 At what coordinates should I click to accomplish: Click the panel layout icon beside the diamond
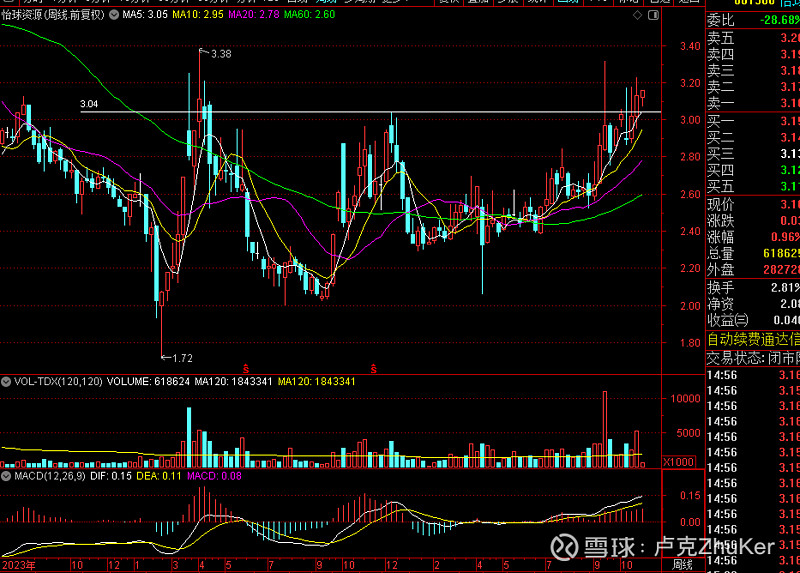pos(653,15)
